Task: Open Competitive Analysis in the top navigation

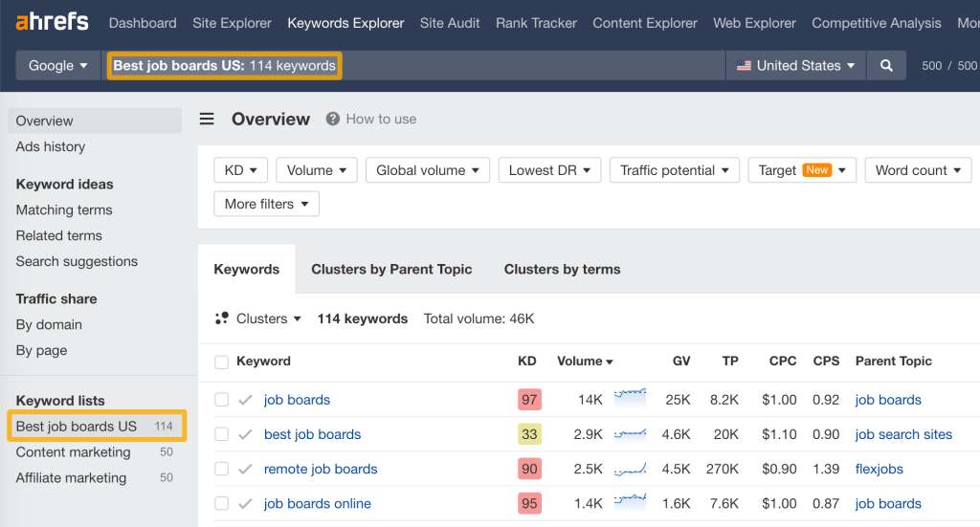Action: click(x=877, y=23)
